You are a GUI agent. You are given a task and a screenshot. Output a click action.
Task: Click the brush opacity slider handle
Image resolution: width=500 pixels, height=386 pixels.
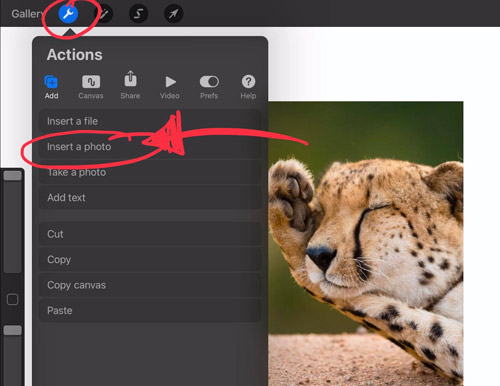click(x=13, y=330)
